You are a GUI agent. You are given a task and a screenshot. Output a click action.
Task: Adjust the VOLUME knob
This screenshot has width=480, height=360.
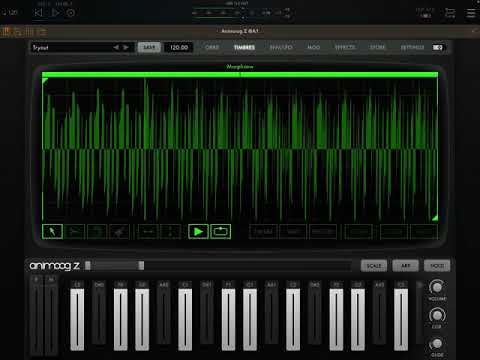(437, 287)
